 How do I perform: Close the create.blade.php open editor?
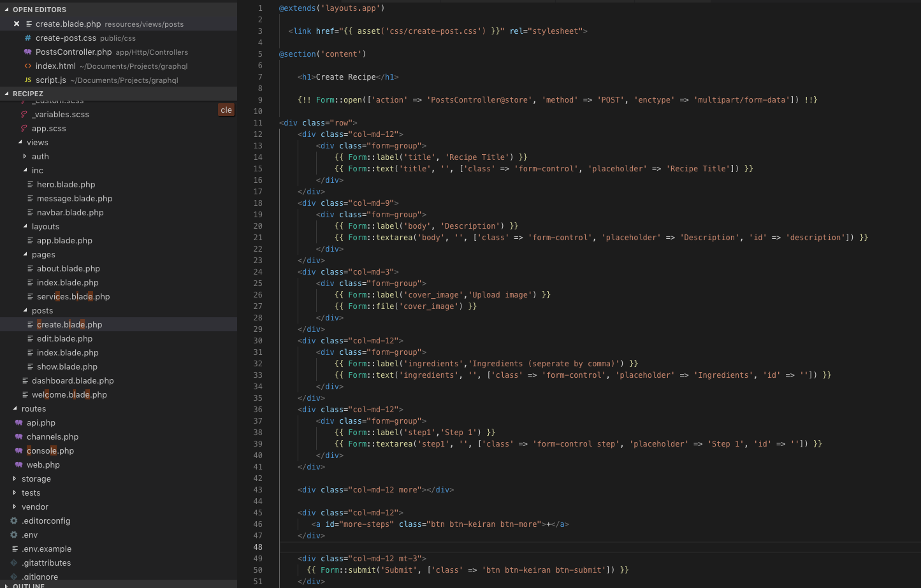pyautogui.click(x=17, y=24)
